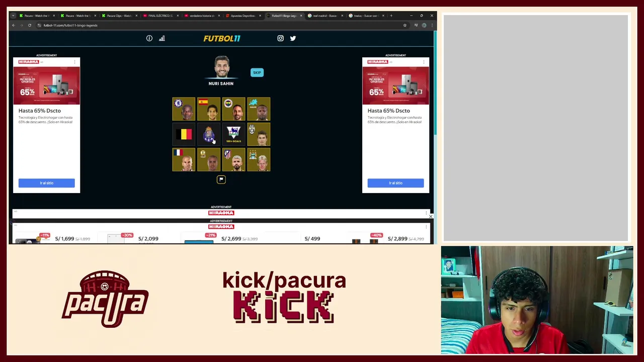The height and width of the screenshot is (362, 644).
Task: Switch to 'traduc - Buscar con' tab
Action: click(365, 16)
